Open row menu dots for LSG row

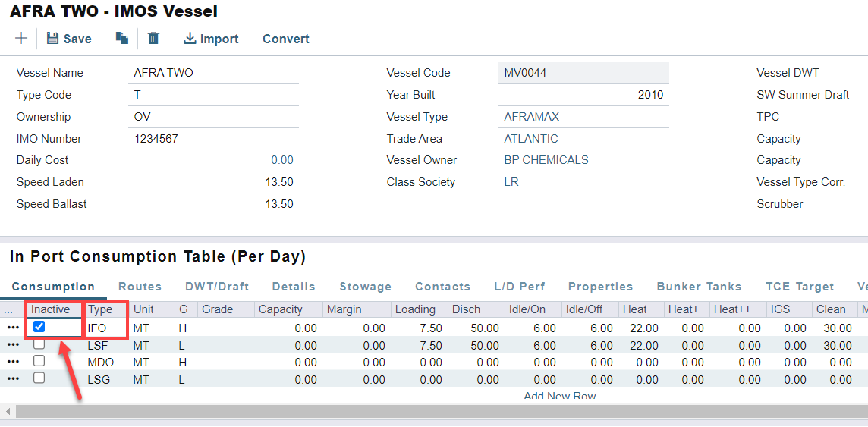[x=13, y=379]
